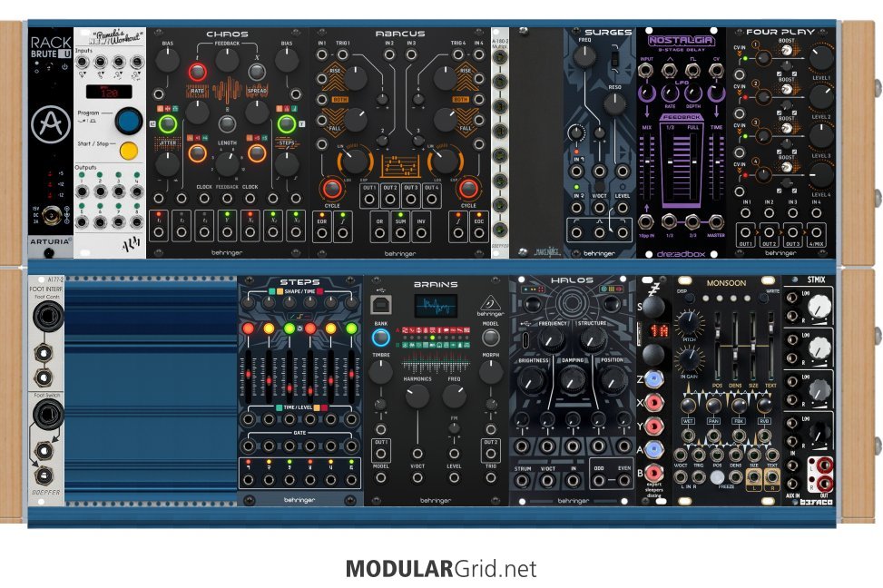
Task: Click the Brains OUT 1 jack
Action: click(x=381, y=454)
